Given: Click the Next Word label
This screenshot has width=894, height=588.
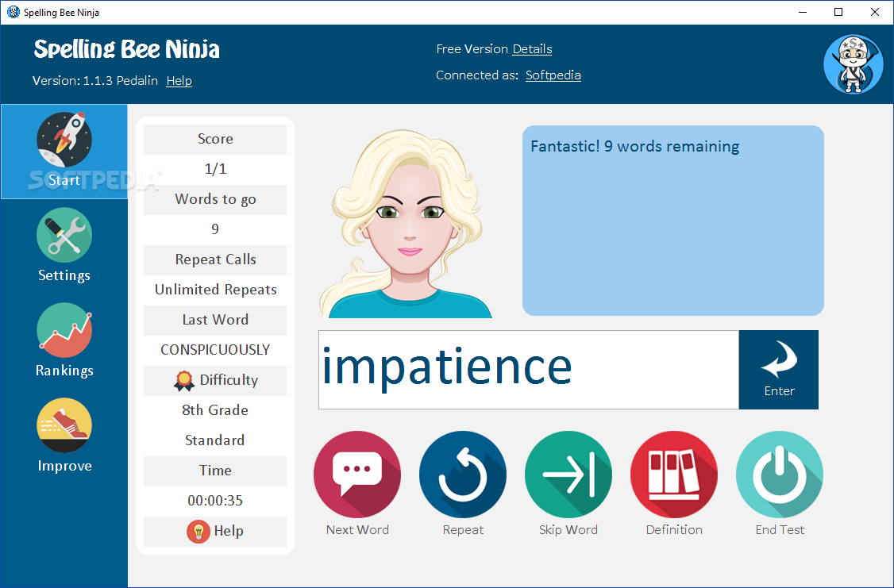Looking at the screenshot, I should [357, 530].
